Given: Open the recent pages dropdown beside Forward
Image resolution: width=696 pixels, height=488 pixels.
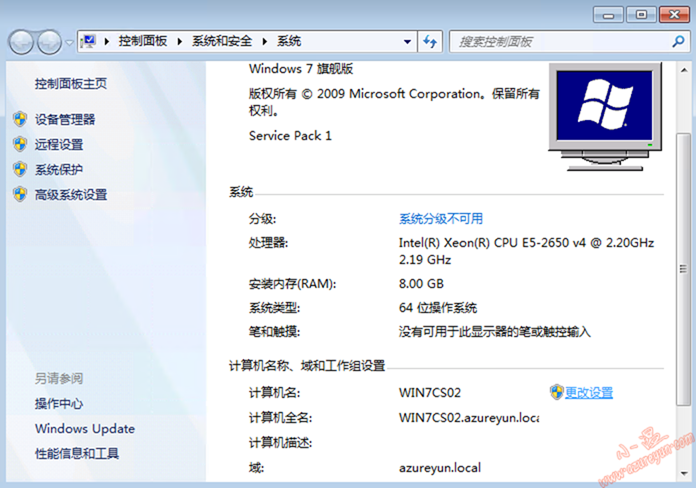Looking at the screenshot, I should pos(69,43).
